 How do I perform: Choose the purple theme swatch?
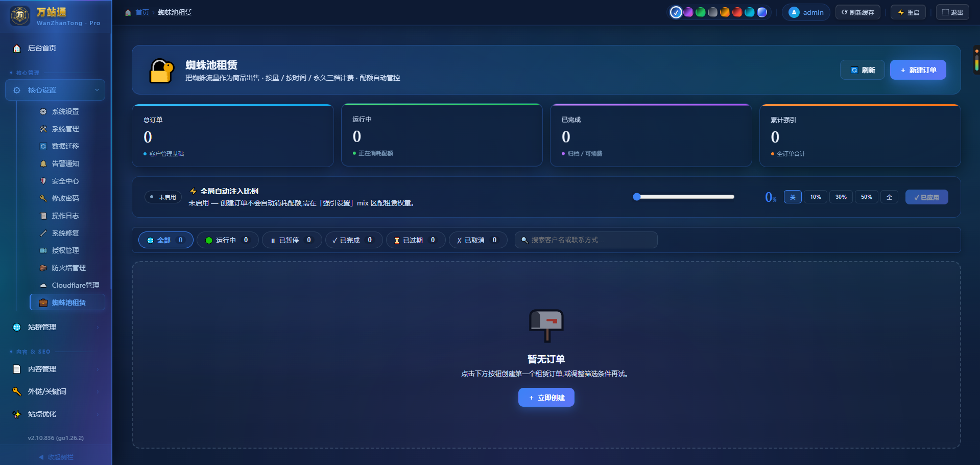tap(688, 12)
